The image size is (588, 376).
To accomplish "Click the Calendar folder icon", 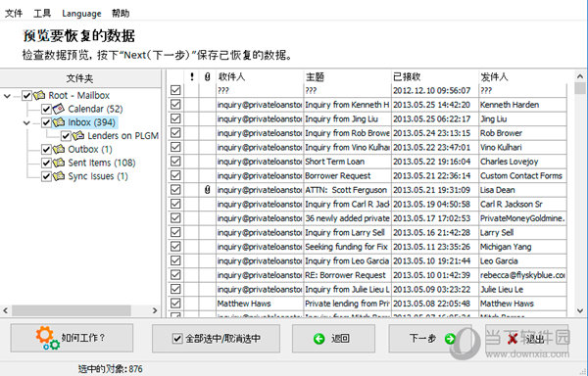I will tap(59, 109).
